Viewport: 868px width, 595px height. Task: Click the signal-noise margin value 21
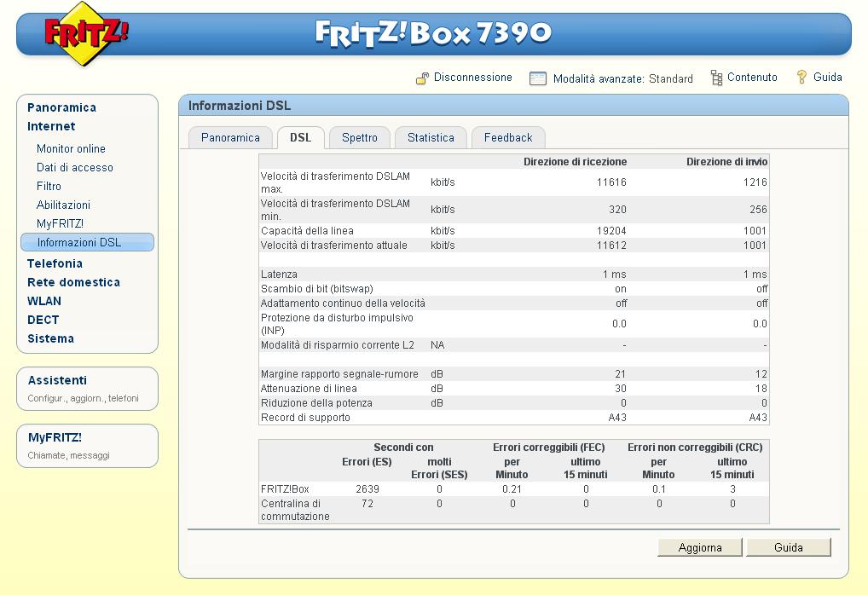620,373
